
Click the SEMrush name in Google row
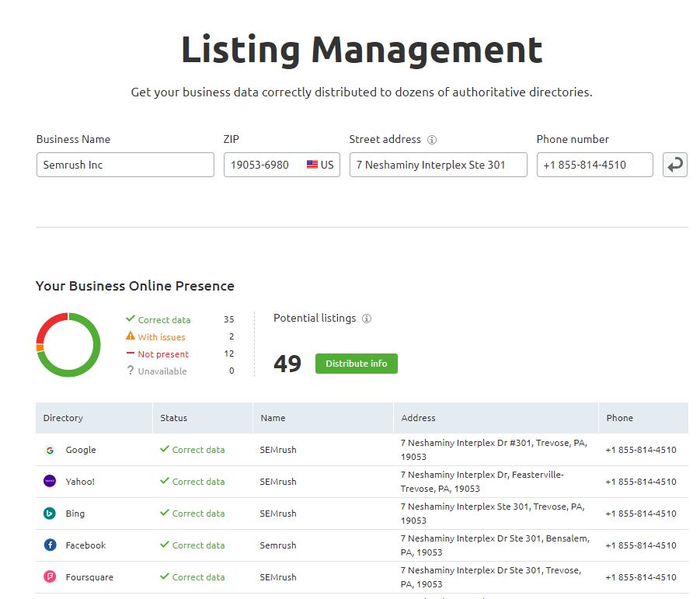(x=278, y=450)
